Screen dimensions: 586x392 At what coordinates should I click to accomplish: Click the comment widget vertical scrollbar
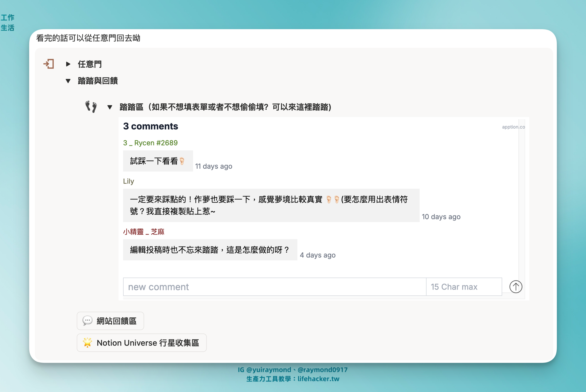tap(522, 205)
